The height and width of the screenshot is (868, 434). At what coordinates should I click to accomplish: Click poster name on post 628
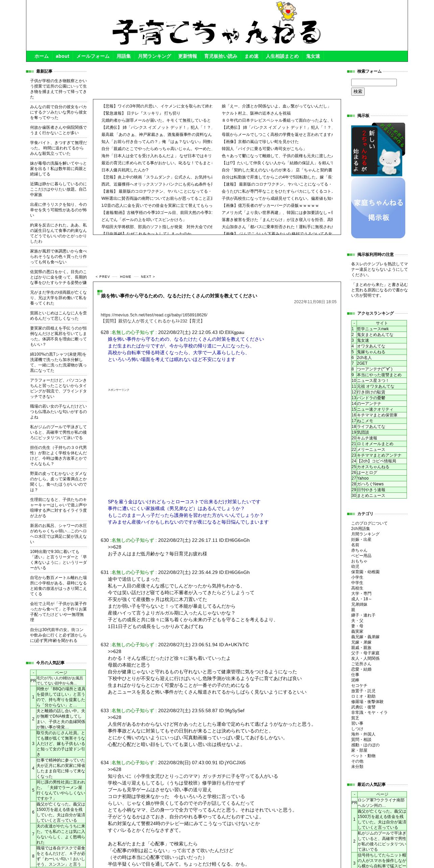133,332
